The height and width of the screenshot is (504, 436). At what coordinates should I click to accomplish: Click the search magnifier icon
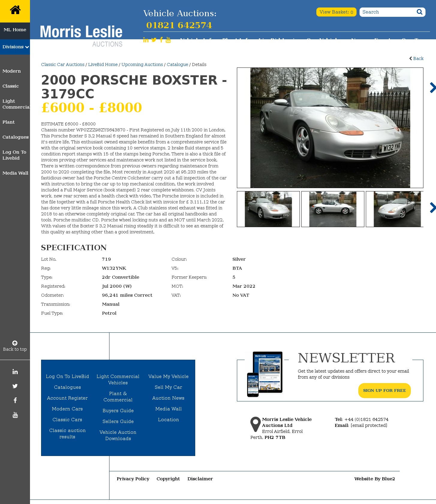(x=420, y=12)
